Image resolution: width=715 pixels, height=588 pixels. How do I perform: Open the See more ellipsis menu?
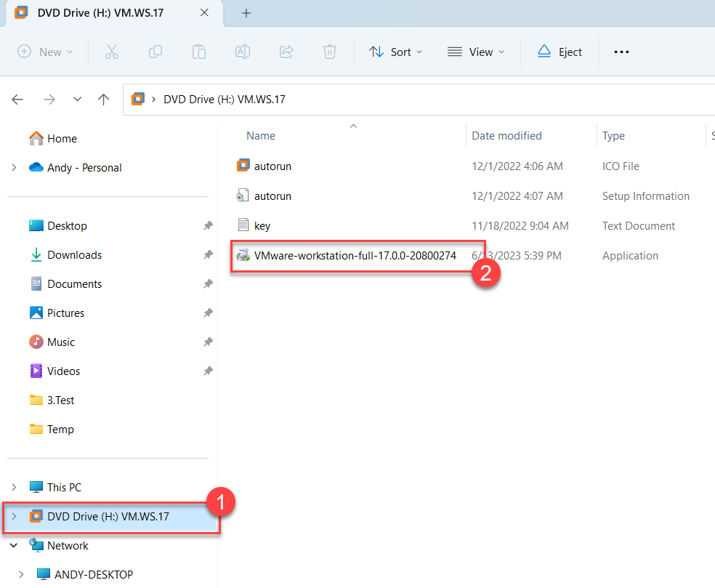(x=621, y=52)
